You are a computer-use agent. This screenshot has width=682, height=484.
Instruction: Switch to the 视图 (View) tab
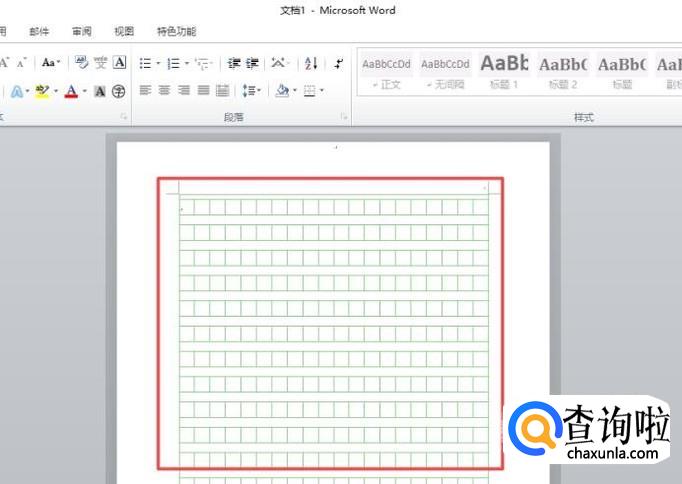pos(124,31)
